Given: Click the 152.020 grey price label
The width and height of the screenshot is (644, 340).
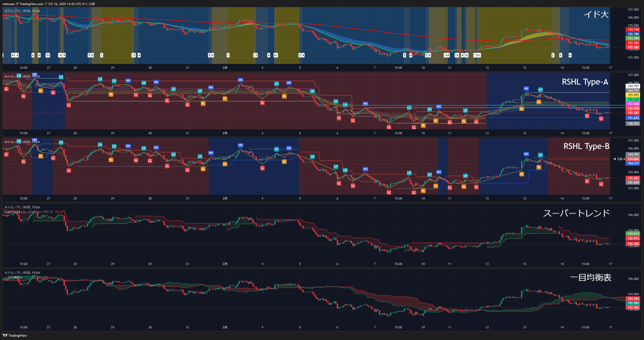Looking at the screenshot, I should click(633, 183).
